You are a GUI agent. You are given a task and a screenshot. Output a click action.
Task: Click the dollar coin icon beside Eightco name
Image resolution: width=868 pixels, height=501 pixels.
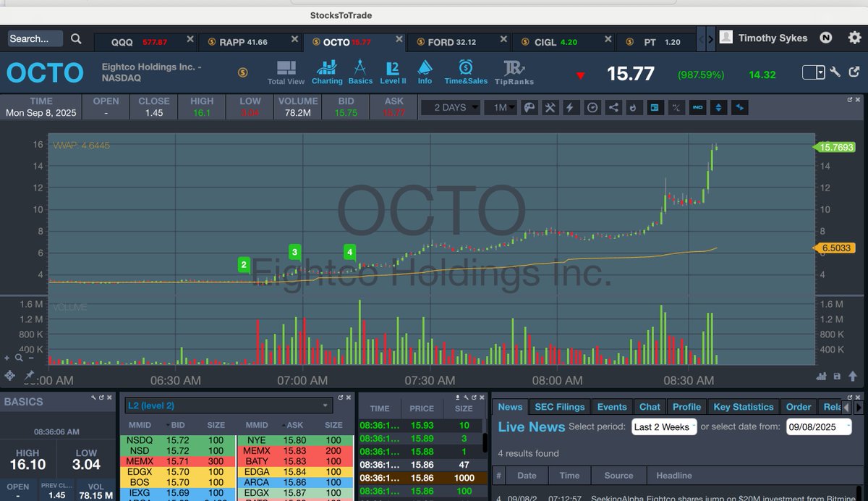click(x=242, y=72)
